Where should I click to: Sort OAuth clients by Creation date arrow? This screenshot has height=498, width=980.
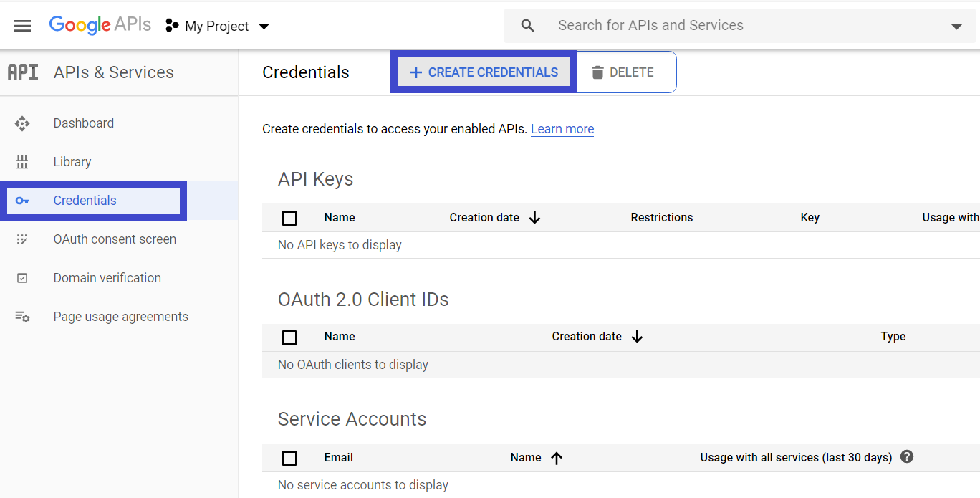pyautogui.click(x=637, y=337)
